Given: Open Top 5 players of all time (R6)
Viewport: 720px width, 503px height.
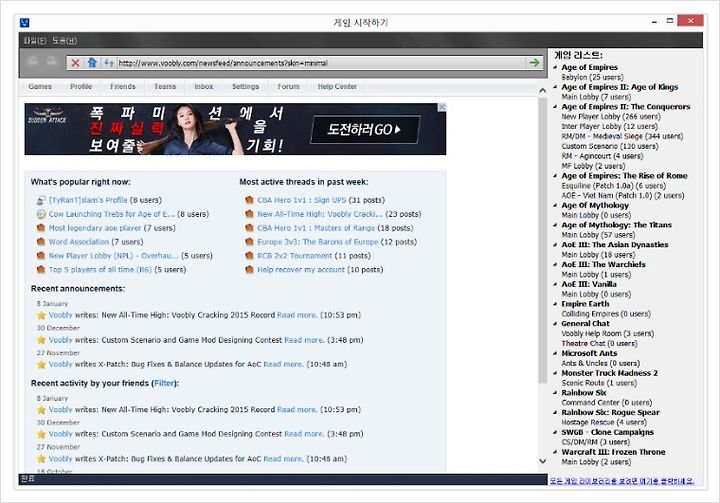Looking at the screenshot, I should pyautogui.click(x=100, y=270).
